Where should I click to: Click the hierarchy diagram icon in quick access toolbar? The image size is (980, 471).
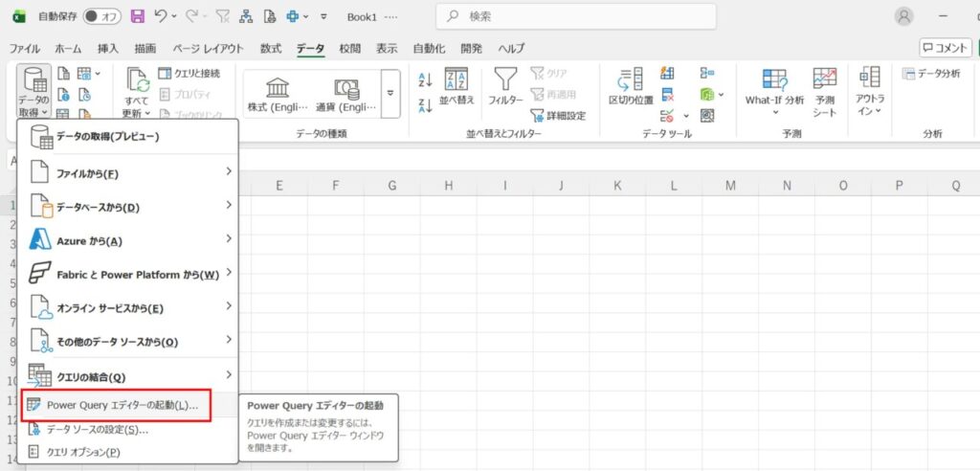246,17
